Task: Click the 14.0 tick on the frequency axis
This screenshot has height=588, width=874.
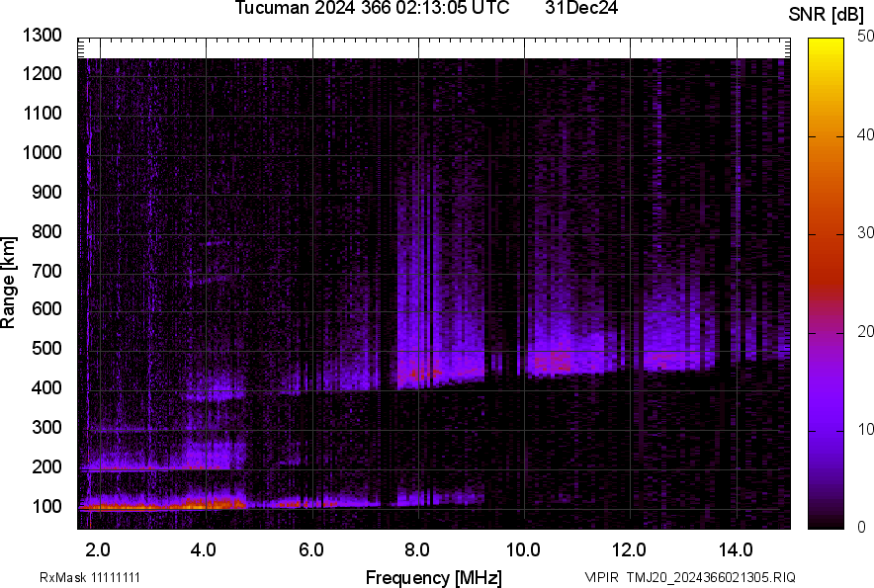Action: [x=736, y=548]
